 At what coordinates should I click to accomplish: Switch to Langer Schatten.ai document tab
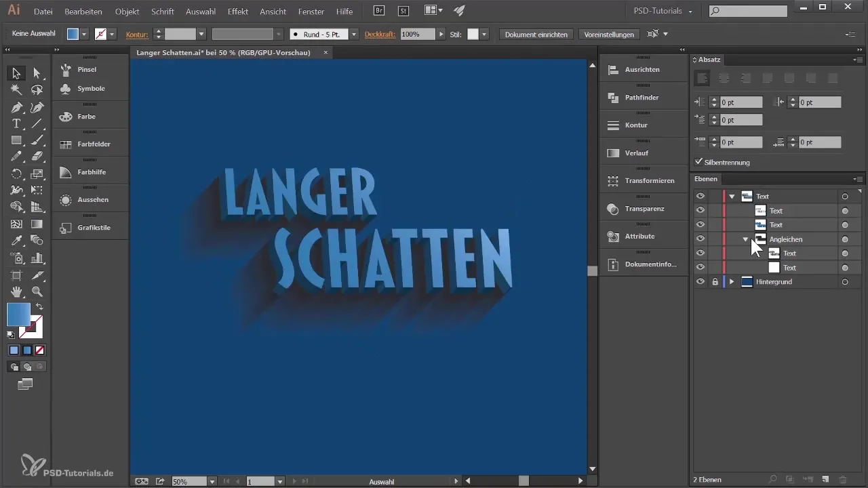(x=223, y=52)
